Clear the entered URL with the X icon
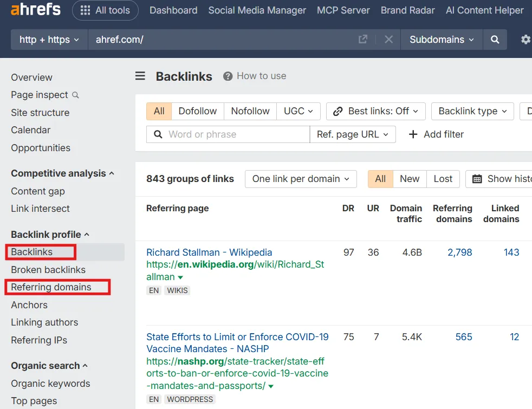Viewport: 532px width, 409px height. coord(388,39)
